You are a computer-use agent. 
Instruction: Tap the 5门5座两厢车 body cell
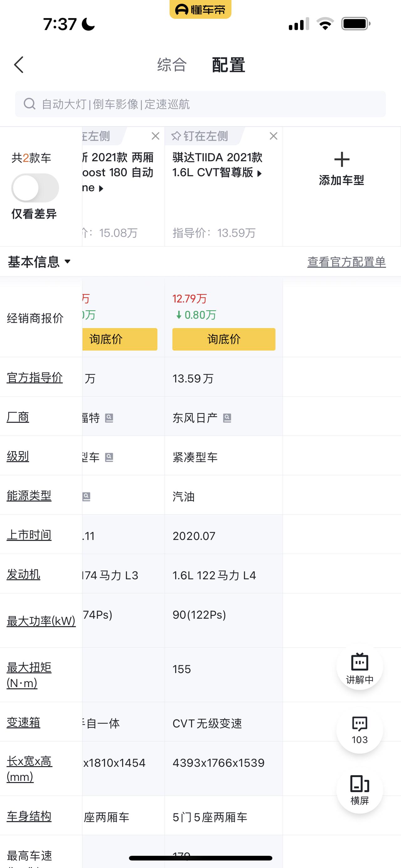pyautogui.click(x=210, y=817)
